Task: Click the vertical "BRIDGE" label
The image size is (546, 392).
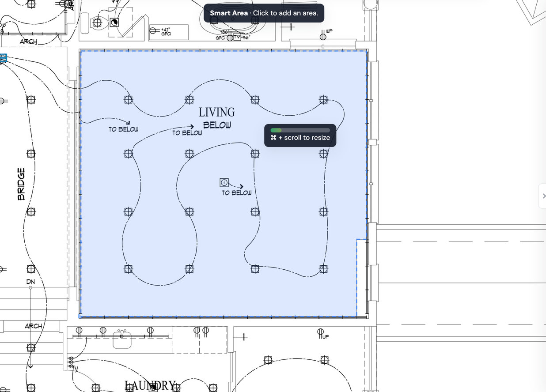Action: [x=21, y=184]
